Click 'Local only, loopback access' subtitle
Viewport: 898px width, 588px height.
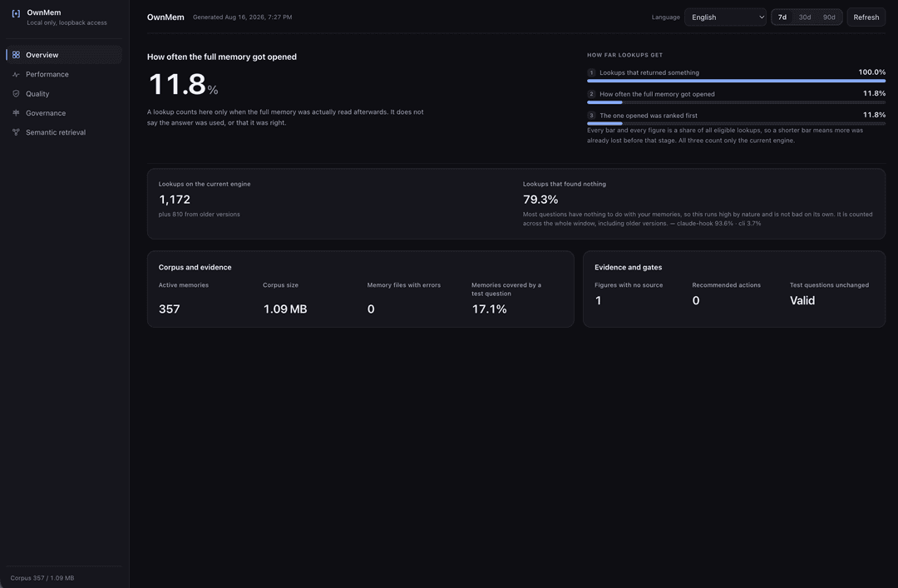pyautogui.click(x=67, y=23)
